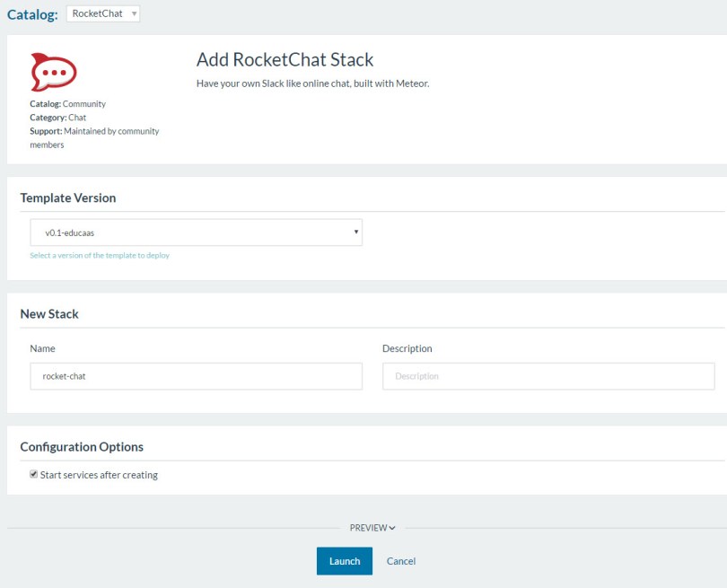Click the chevron icon beside PREVIEW
The width and height of the screenshot is (727, 588).
point(393,528)
